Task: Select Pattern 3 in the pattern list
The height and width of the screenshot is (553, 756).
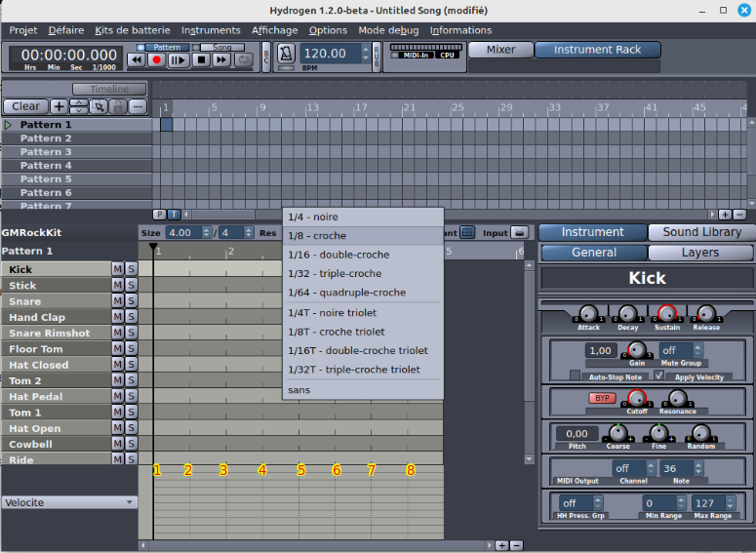Action: [77, 152]
